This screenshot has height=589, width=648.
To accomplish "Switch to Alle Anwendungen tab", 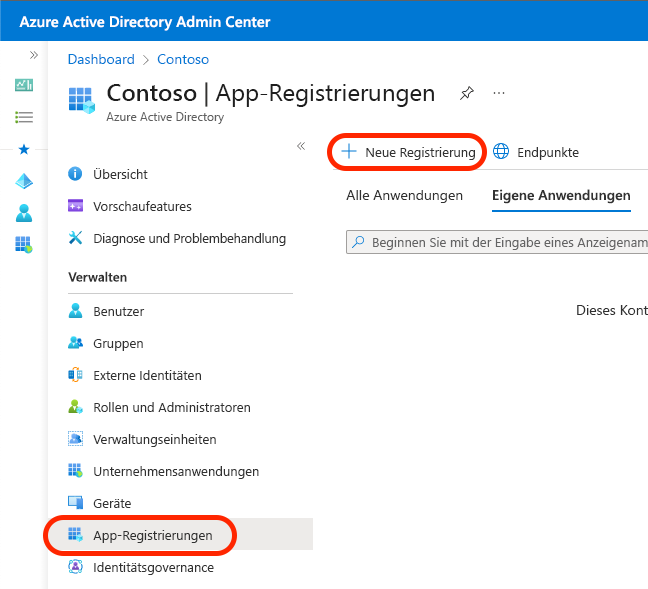I will (404, 196).
